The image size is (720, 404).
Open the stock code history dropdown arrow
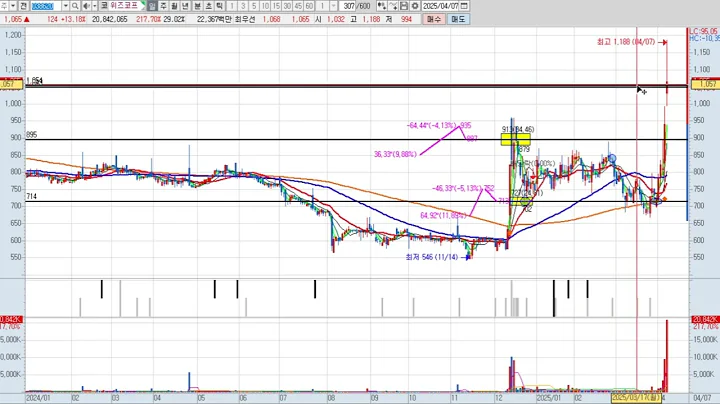pyautogui.click(x=66, y=6)
